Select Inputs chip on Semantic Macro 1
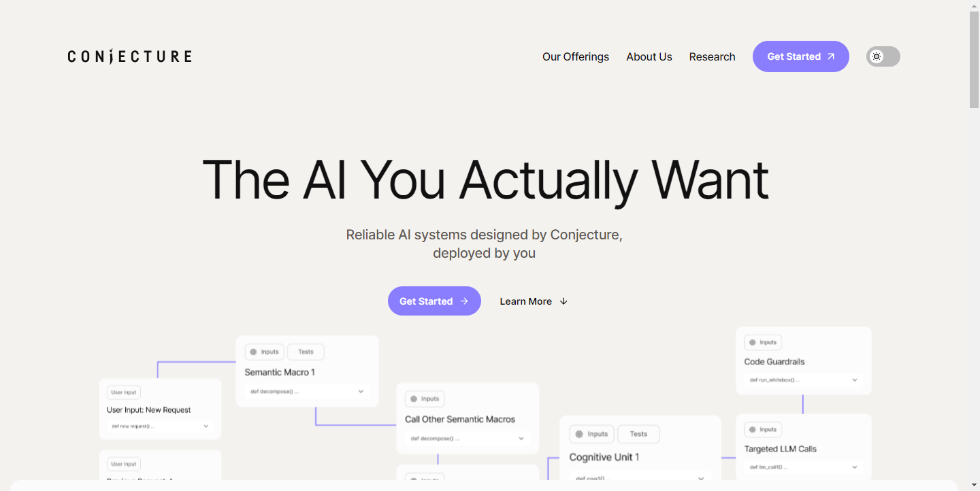 (265, 352)
